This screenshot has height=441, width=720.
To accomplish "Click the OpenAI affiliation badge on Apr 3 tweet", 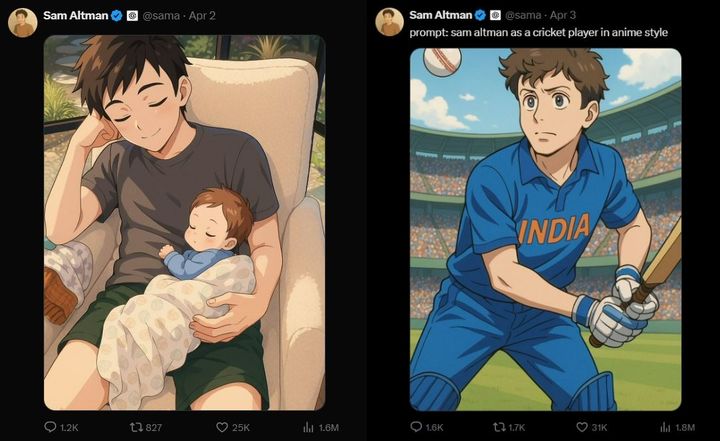I will (496, 15).
